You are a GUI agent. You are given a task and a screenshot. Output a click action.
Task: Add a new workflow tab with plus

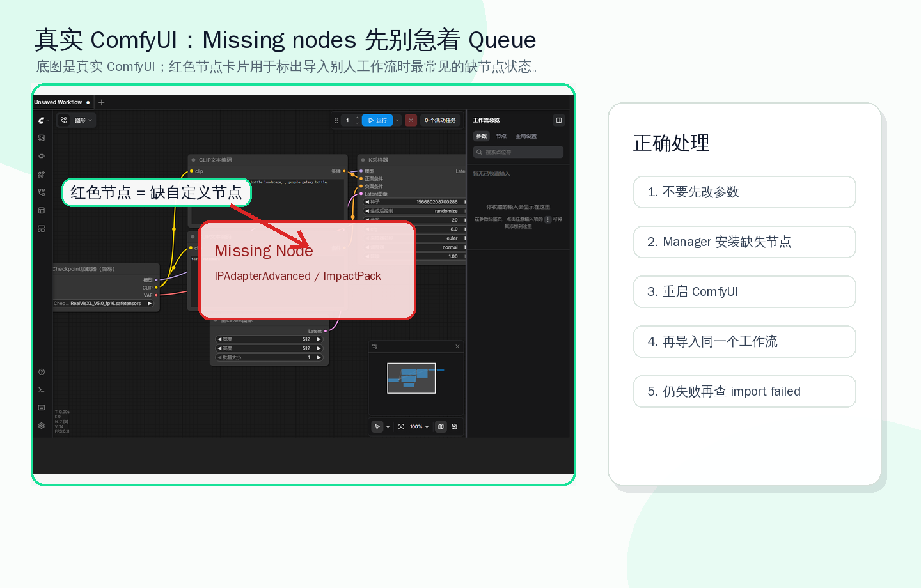pyautogui.click(x=102, y=102)
